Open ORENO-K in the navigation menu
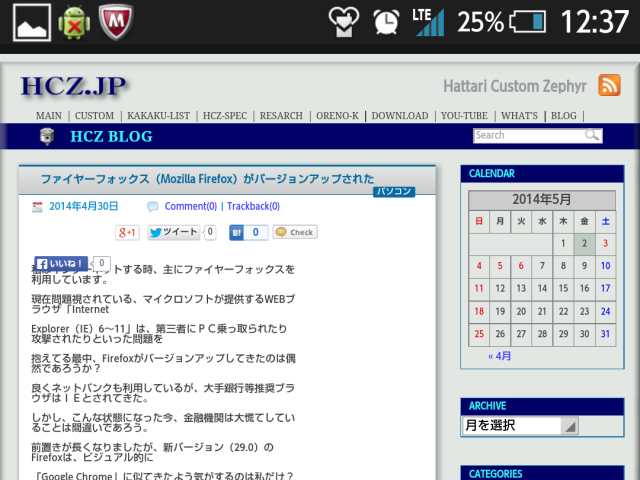 [338, 116]
